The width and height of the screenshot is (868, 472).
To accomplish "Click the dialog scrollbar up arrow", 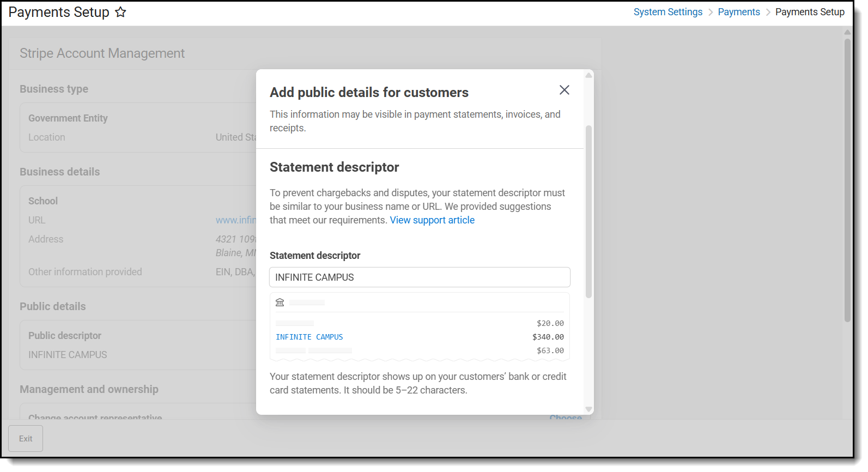I will 588,75.
